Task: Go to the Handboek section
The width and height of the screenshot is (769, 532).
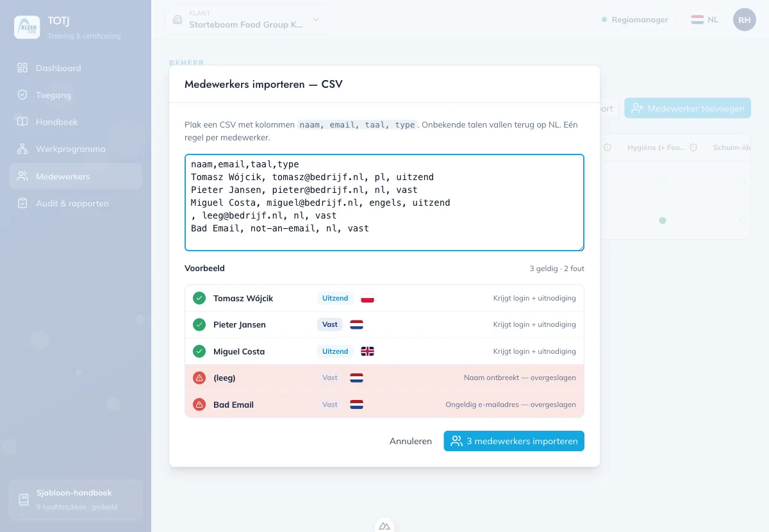Action: point(76,122)
